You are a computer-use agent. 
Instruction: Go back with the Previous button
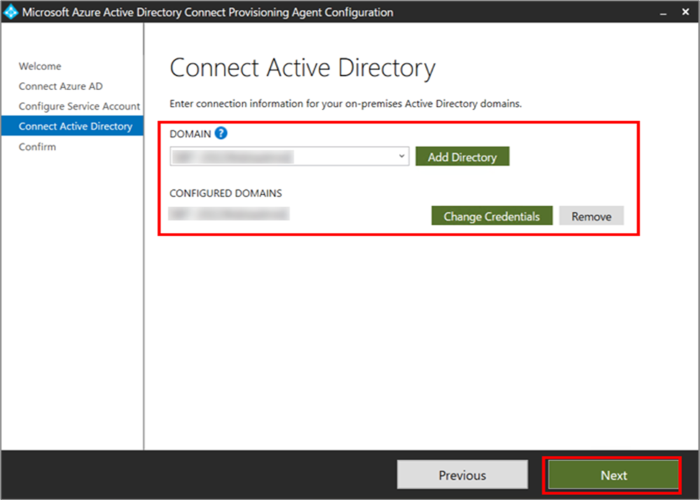(x=462, y=475)
